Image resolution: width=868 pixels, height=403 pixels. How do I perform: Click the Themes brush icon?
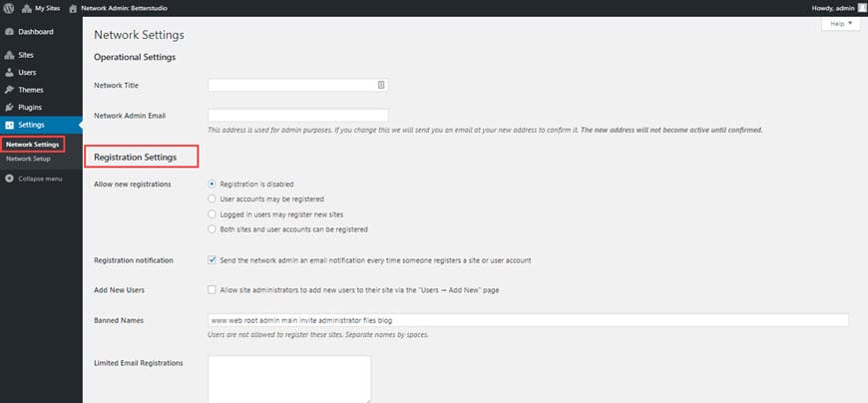[9, 90]
